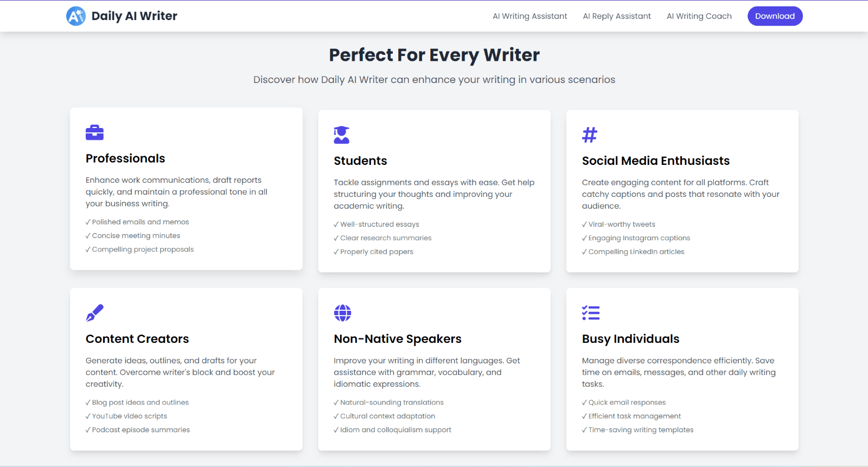Click the hashtag icon for Social Media
The image size is (868, 467).
coord(590,135)
